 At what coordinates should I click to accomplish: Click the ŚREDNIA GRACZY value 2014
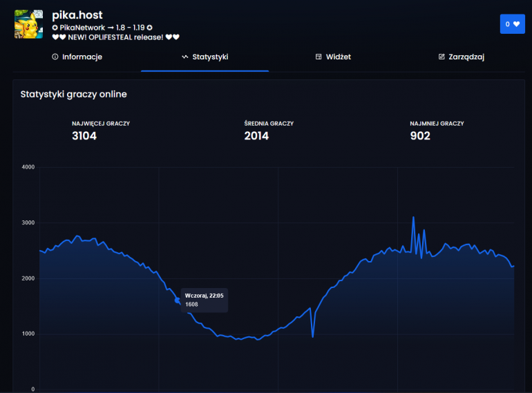pyautogui.click(x=256, y=136)
